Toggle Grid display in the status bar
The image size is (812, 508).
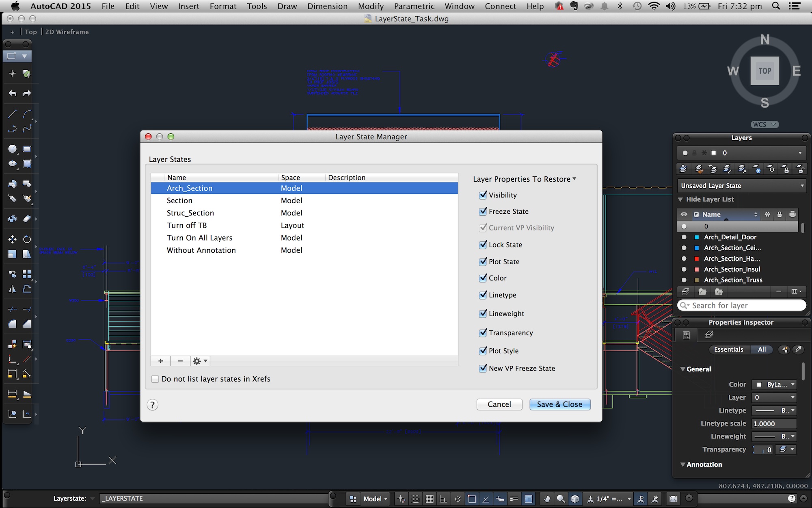tap(430, 499)
